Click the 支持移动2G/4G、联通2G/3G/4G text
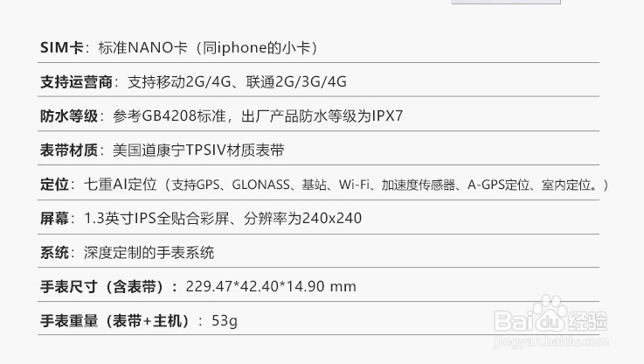 coord(238,81)
